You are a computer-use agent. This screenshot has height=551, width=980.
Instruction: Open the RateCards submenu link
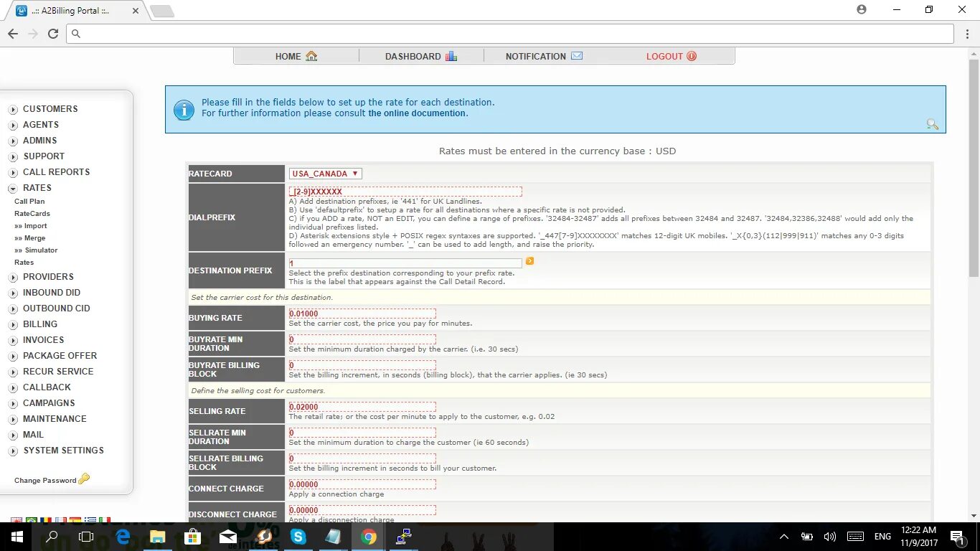(x=32, y=214)
